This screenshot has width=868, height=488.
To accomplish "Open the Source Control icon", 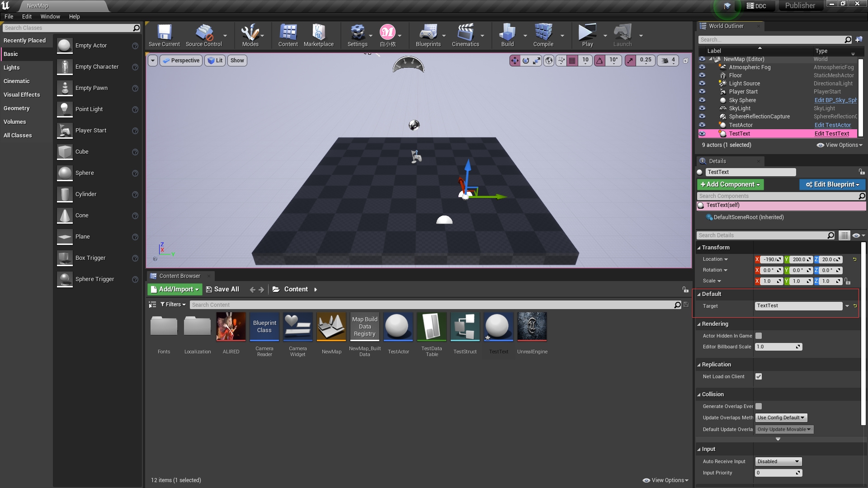I will [203, 35].
